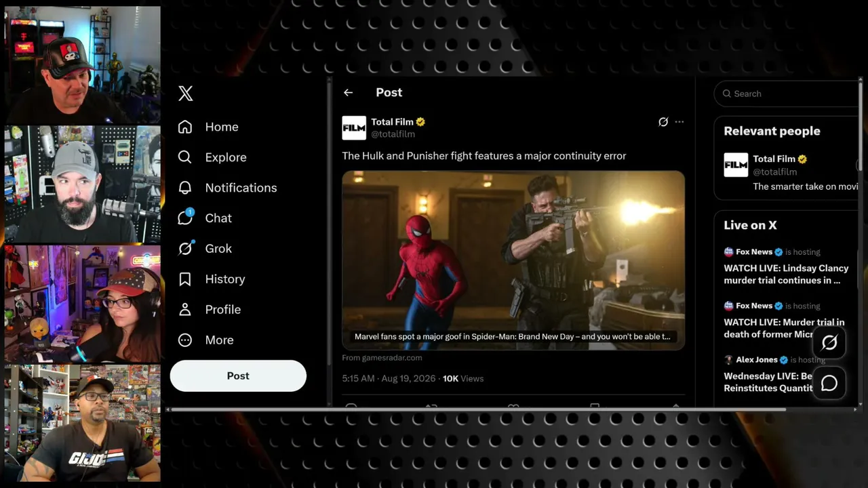Screen dimensions: 868x488
Task: Open Alex Jones Wednesday LIVE stream
Action: point(768,382)
